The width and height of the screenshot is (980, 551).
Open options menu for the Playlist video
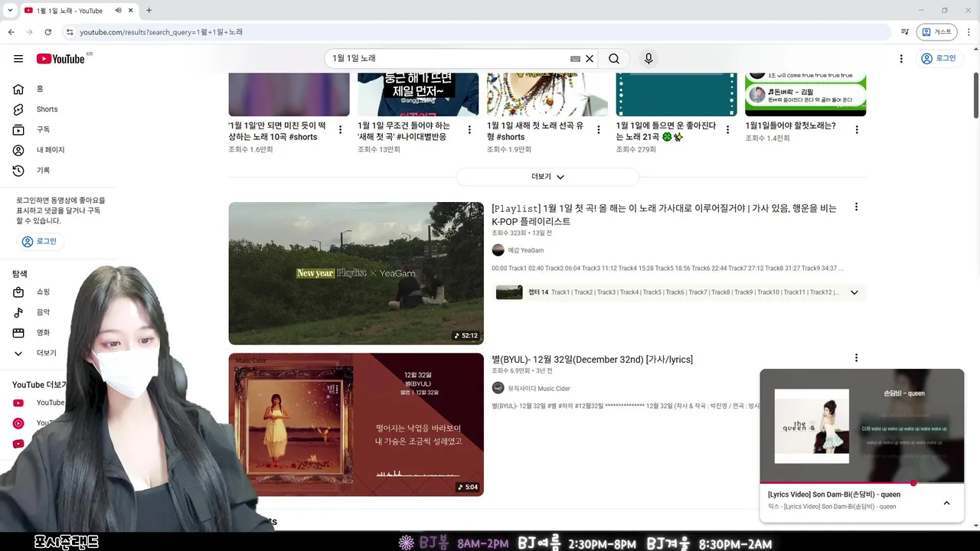[x=856, y=207]
